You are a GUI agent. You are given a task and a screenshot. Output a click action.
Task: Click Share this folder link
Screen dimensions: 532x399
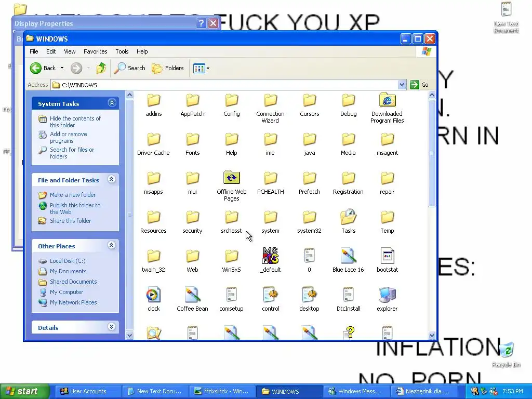pos(70,221)
